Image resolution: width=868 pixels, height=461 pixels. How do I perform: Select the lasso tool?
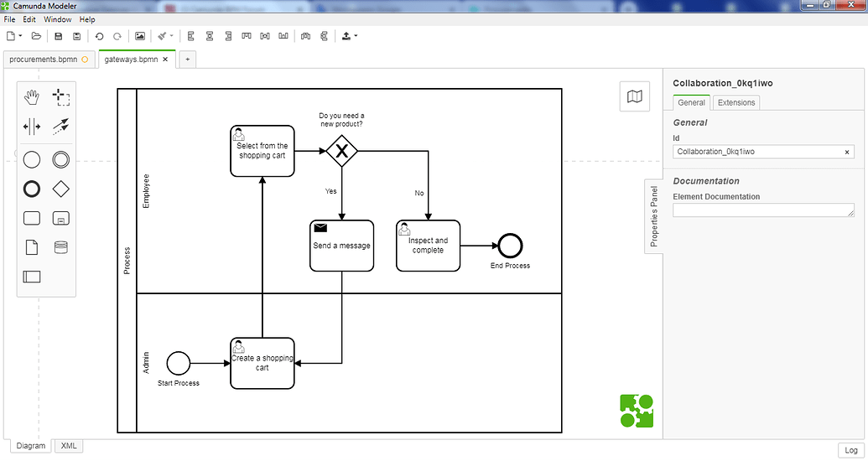(60, 97)
